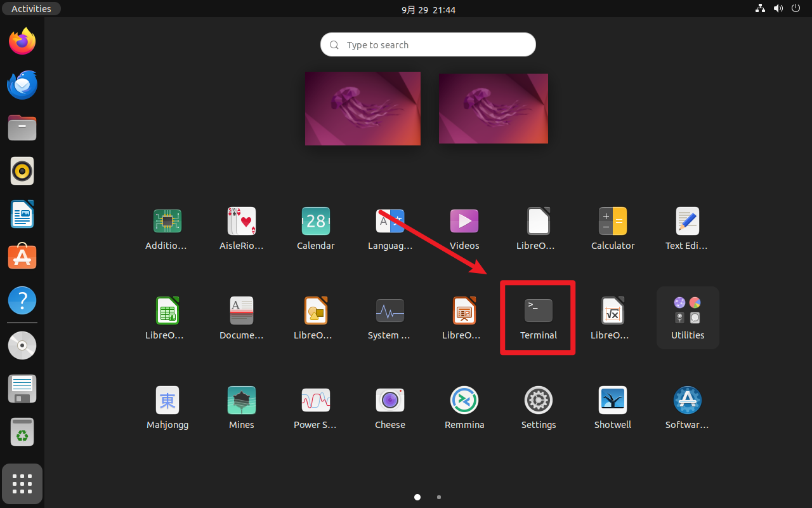Open LibreOffice Math formula icon
This screenshot has width=812, height=508.
[x=613, y=311]
